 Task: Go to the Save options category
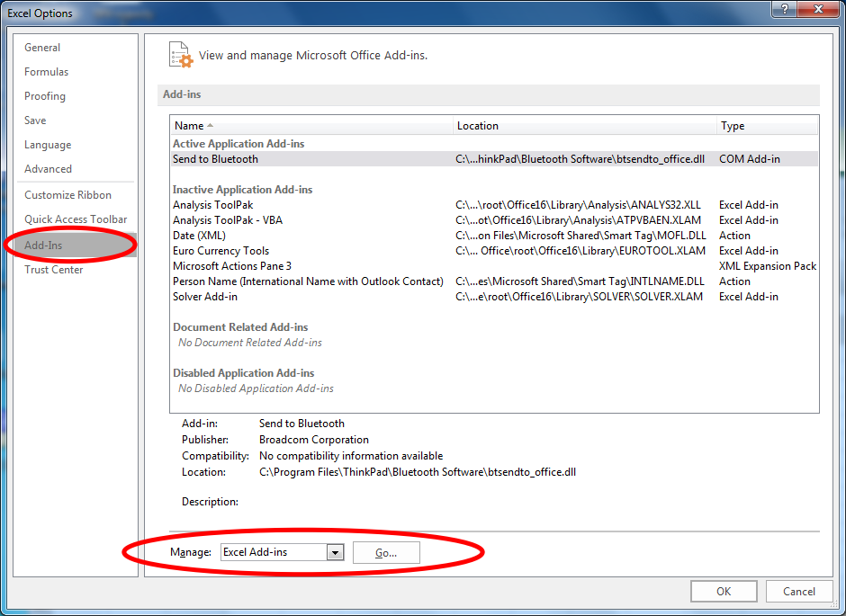[x=35, y=121]
